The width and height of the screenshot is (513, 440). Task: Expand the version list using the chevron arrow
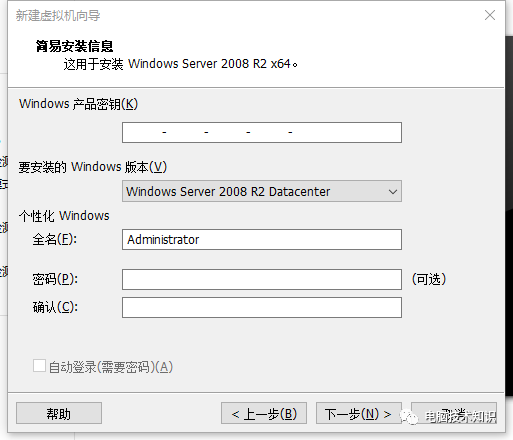coord(393,192)
